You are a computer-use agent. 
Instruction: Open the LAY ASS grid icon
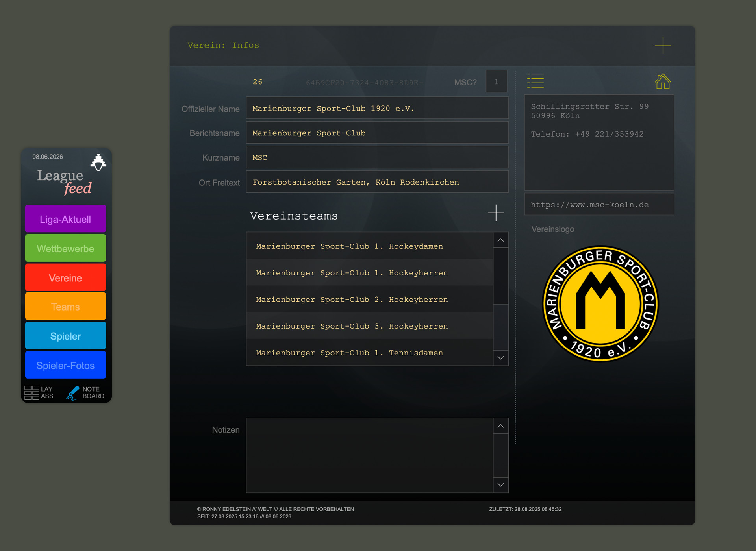pyautogui.click(x=32, y=393)
